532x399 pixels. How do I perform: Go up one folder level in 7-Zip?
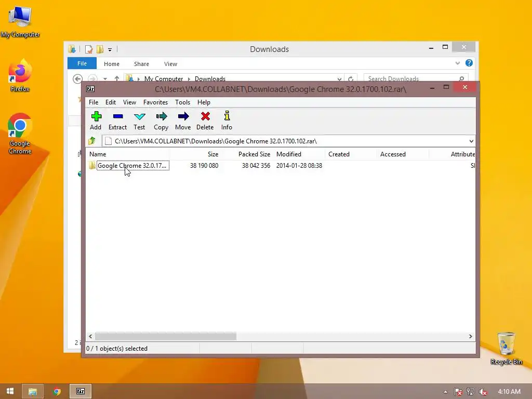click(92, 141)
